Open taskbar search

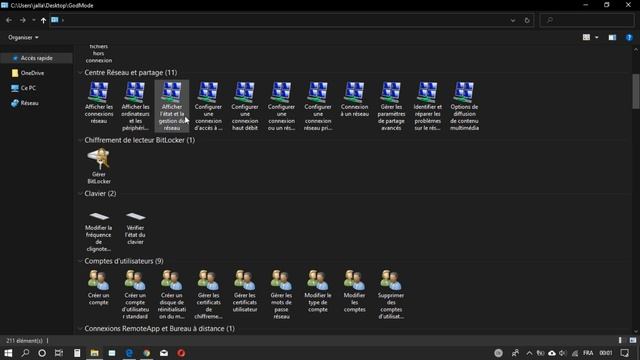(x=25, y=353)
